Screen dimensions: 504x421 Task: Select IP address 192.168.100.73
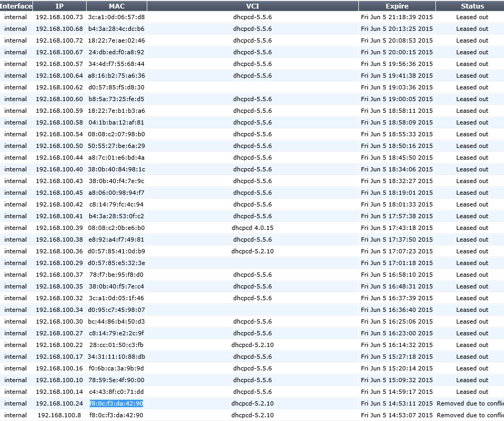coord(59,17)
